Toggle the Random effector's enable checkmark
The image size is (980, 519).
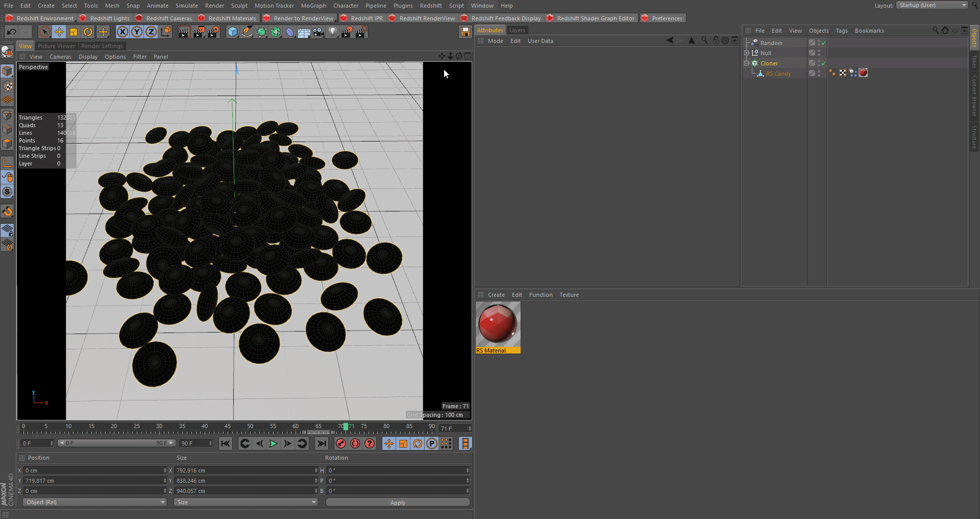tap(823, 43)
